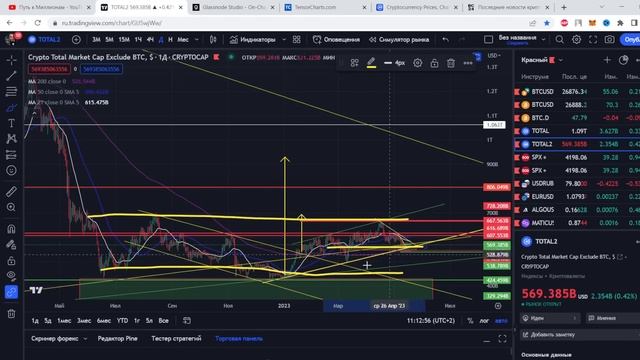Toggle the highlighted link drawings button
The height and width of the screenshot is (360, 640).
11,292
